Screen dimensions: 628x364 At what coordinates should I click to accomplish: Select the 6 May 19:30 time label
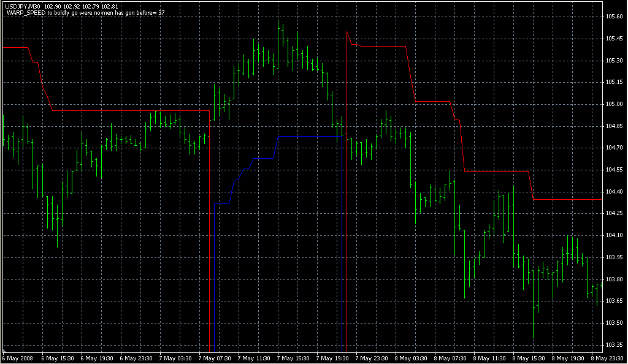tap(97, 358)
